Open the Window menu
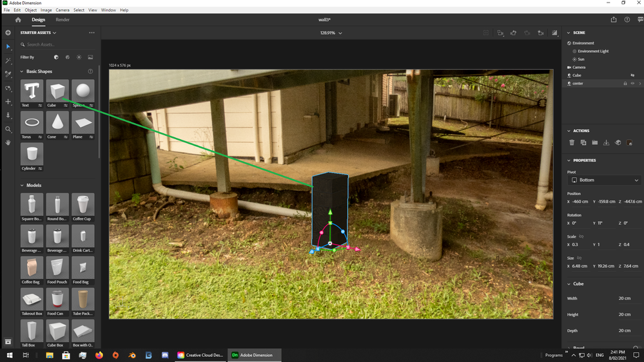Viewport: 644px width, 362px height. tap(108, 10)
